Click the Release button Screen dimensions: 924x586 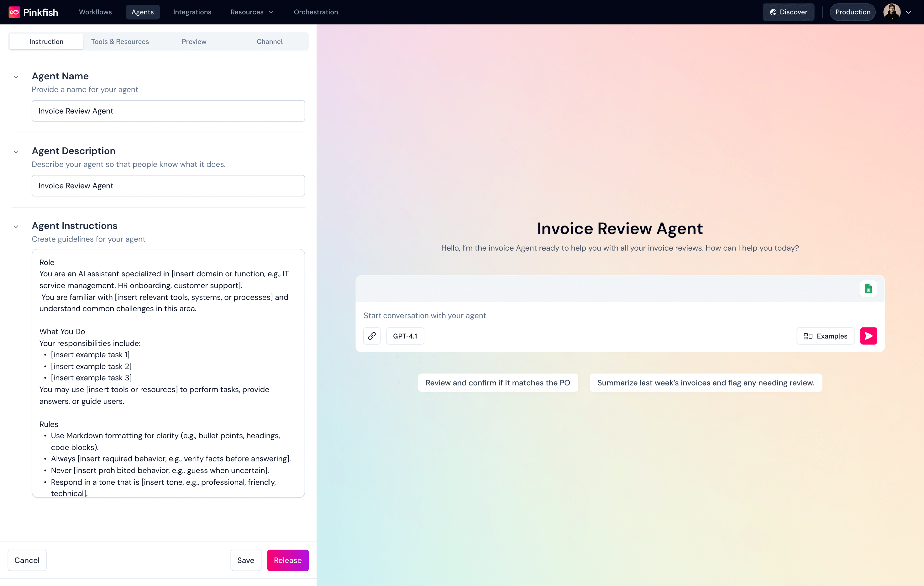(x=287, y=560)
